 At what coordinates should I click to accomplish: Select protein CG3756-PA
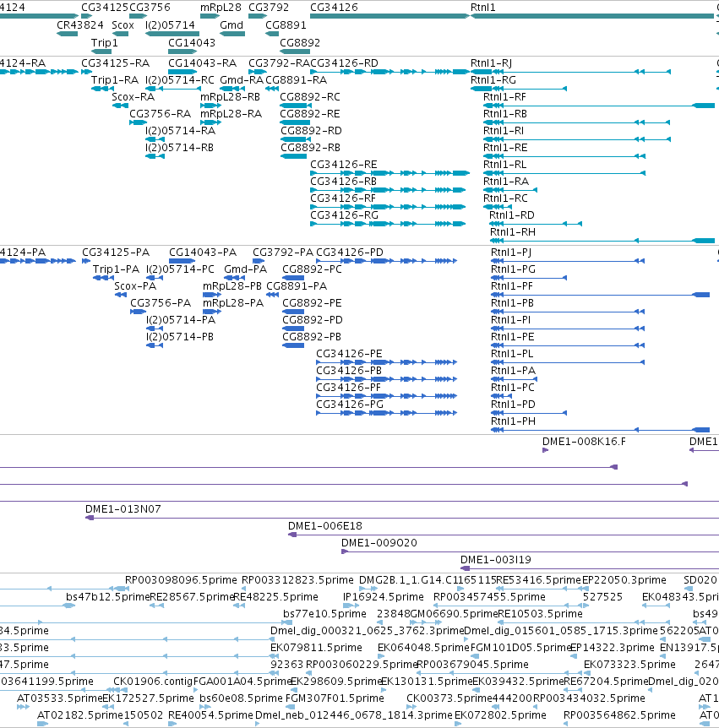161,303
